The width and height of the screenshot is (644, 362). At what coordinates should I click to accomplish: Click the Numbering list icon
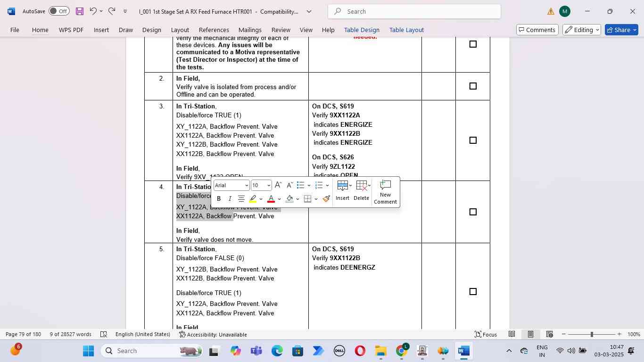(319, 185)
